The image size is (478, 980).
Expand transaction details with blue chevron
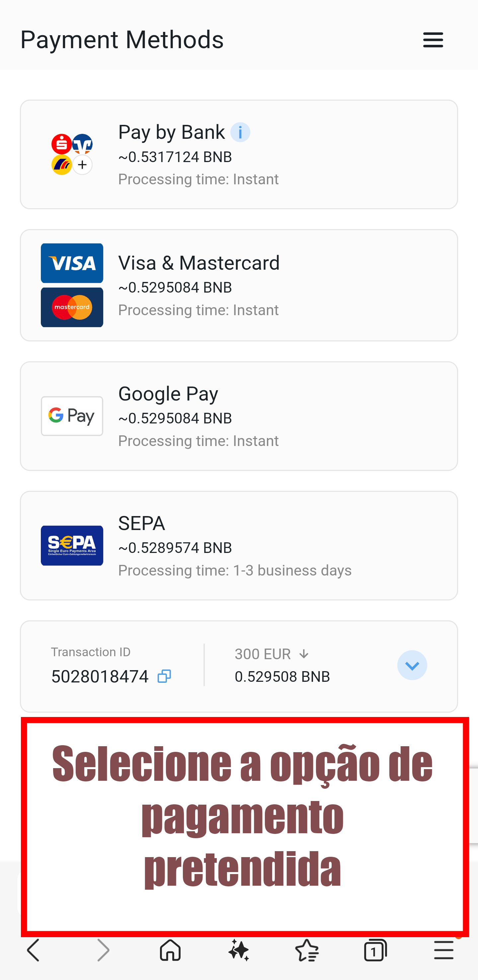point(412,665)
